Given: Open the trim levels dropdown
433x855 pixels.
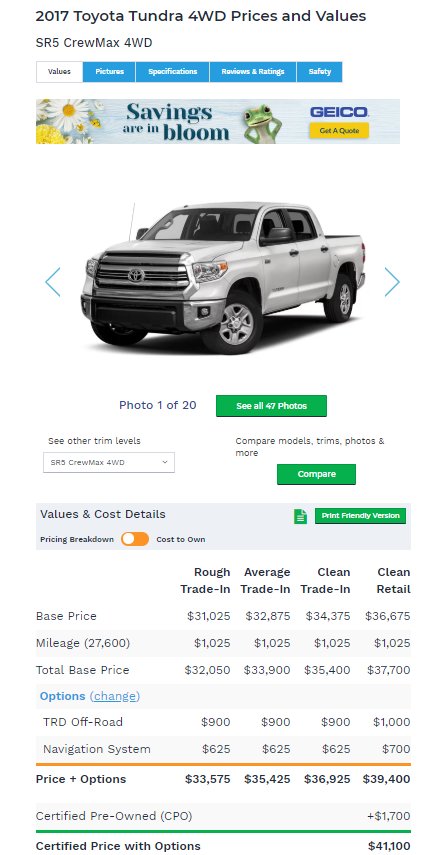Looking at the screenshot, I should pos(109,462).
